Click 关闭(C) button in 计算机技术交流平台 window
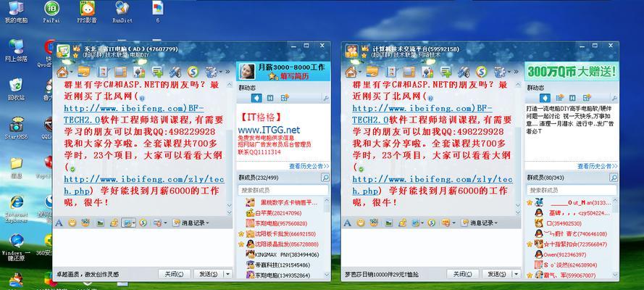 (463, 274)
